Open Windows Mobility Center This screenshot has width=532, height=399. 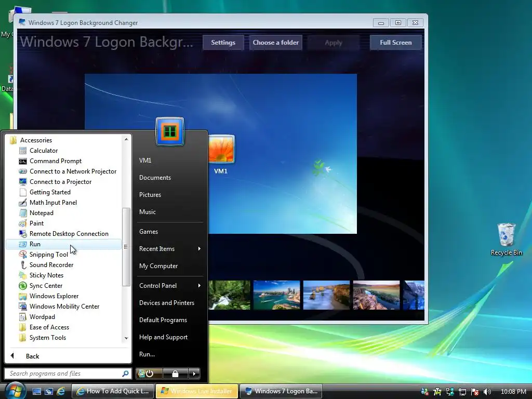pyautogui.click(x=64, y=307)
